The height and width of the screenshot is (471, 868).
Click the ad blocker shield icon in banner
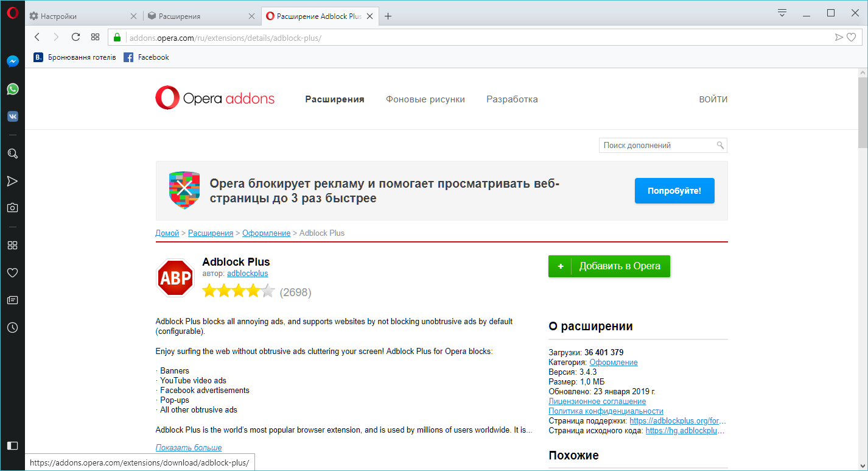(184, 190)
